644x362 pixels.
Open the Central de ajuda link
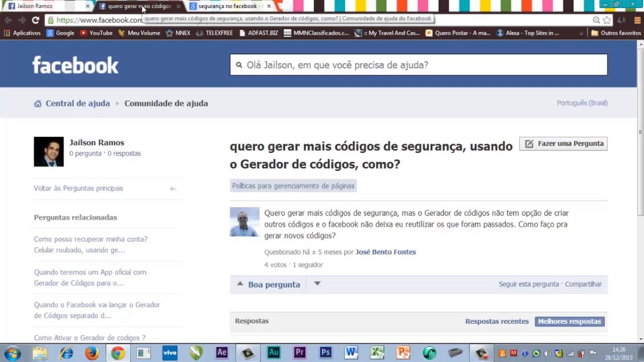click(77, 103)
